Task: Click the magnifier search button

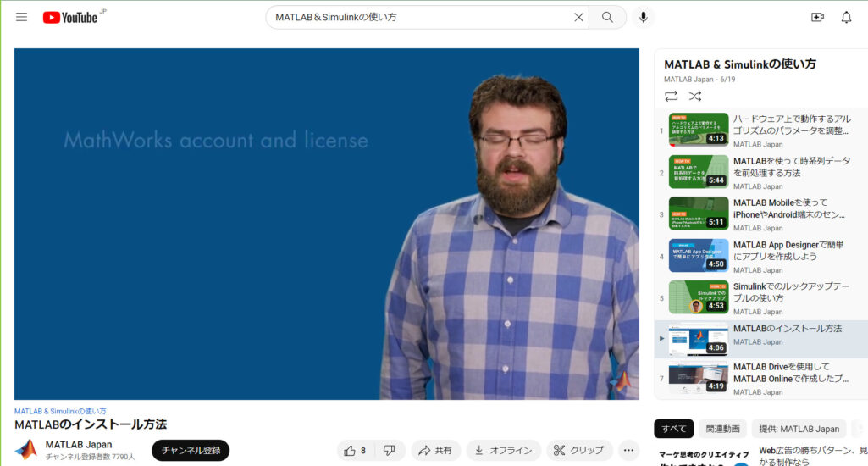Action: pyautogui.click(x=607, y=17)
